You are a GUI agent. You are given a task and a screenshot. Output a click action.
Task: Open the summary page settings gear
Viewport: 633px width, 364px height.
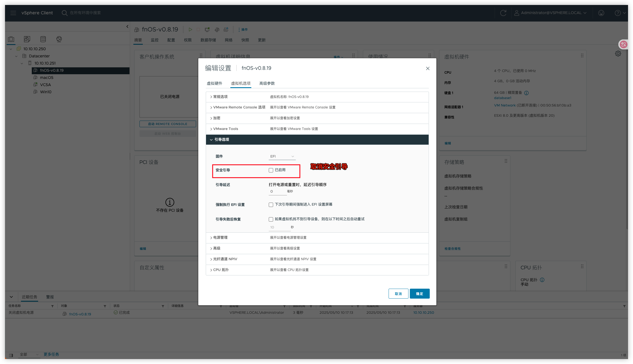click(x=618, y=54)
